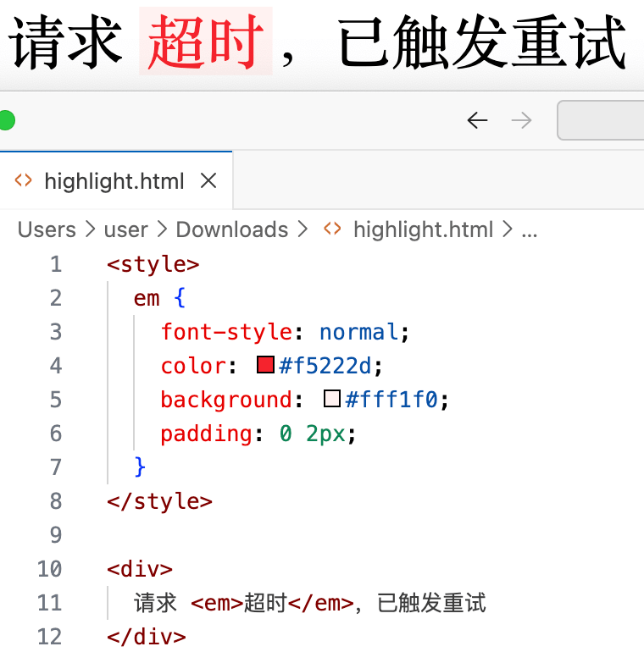Screen dimensions: 644x652
Task: Open the #fff1f0 background color swatch
Action: [331, 400]
